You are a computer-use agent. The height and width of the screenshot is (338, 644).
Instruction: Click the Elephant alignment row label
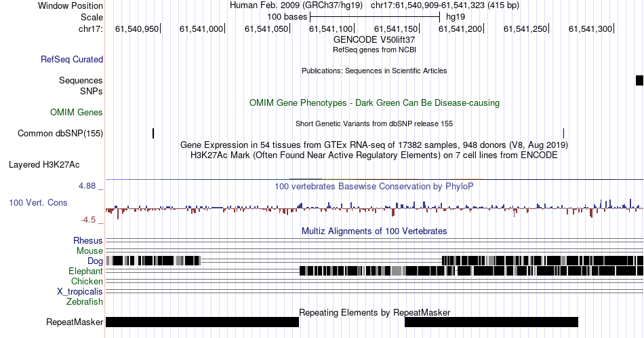click(x=85, y=271)
